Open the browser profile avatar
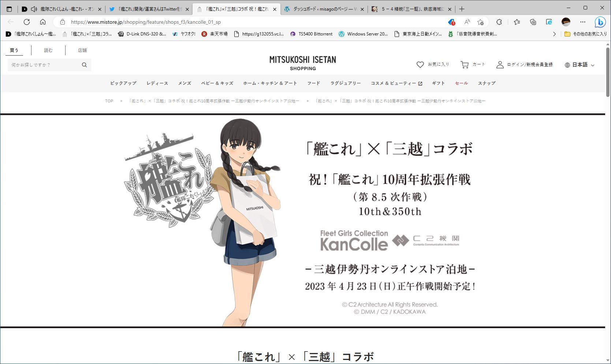 (x=566, y=22)
